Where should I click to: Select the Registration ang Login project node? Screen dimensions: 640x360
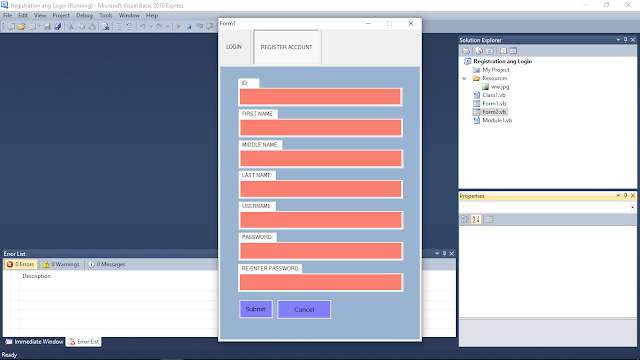[x=502, y=61]
